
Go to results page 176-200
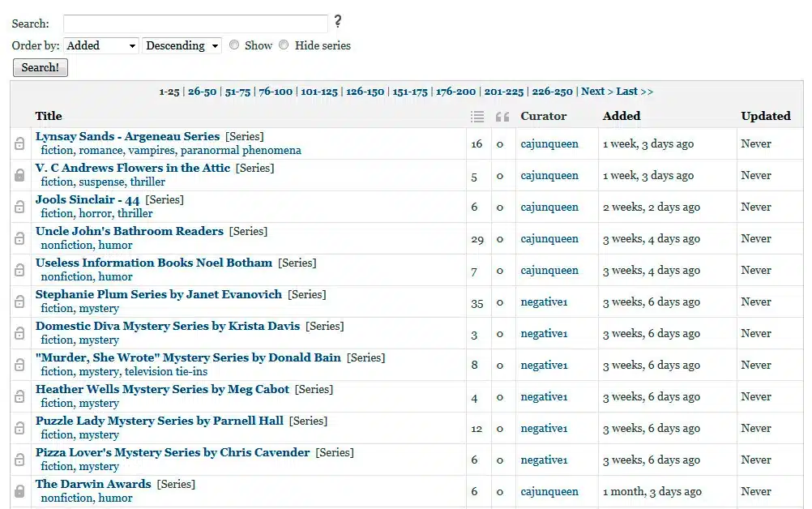tap(455, 92)
